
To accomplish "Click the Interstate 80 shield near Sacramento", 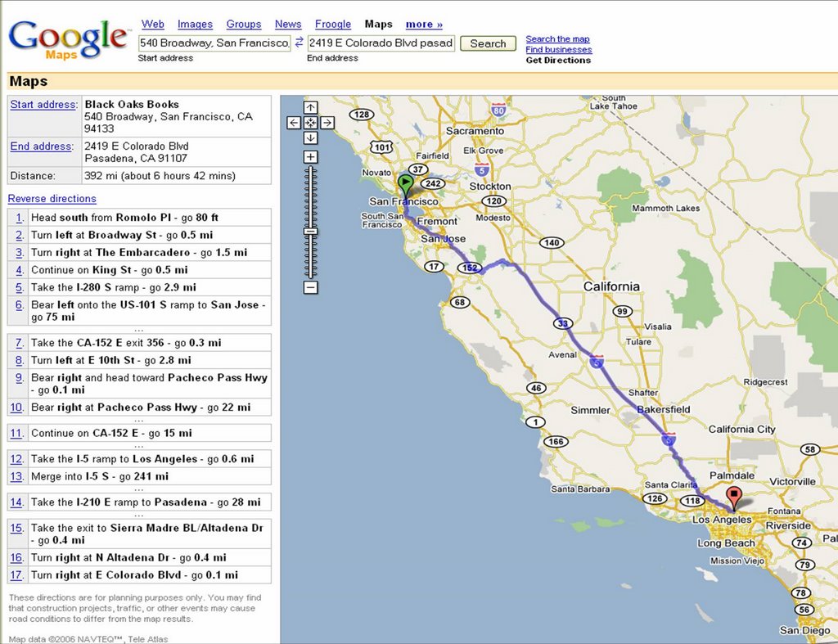I will (498, 110).
